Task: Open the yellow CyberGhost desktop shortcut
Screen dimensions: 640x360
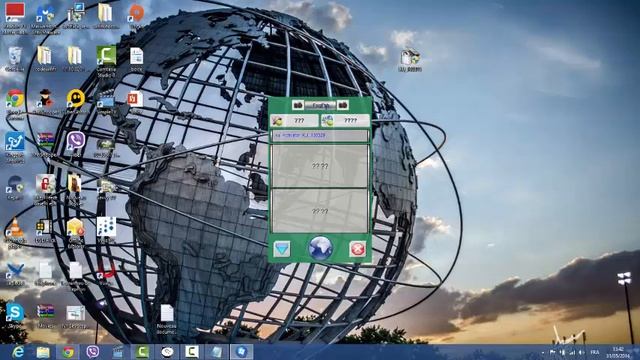Action: (76, 99)
